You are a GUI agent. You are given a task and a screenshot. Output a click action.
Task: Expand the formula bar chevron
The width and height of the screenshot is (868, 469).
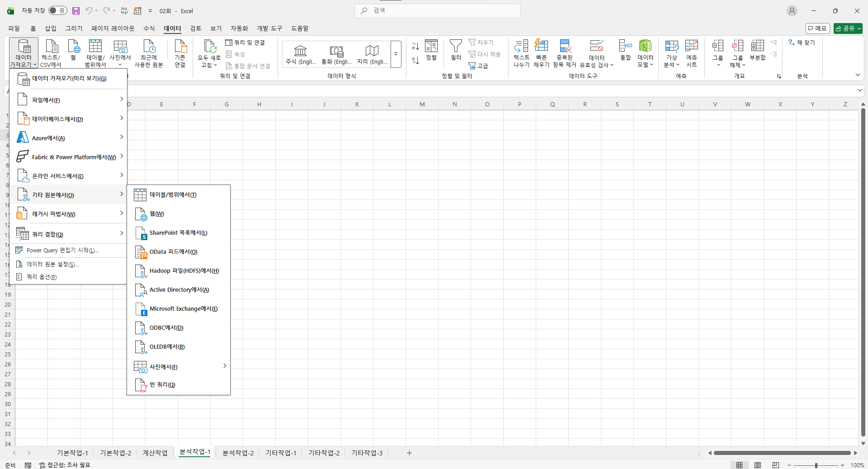(860, 90)
